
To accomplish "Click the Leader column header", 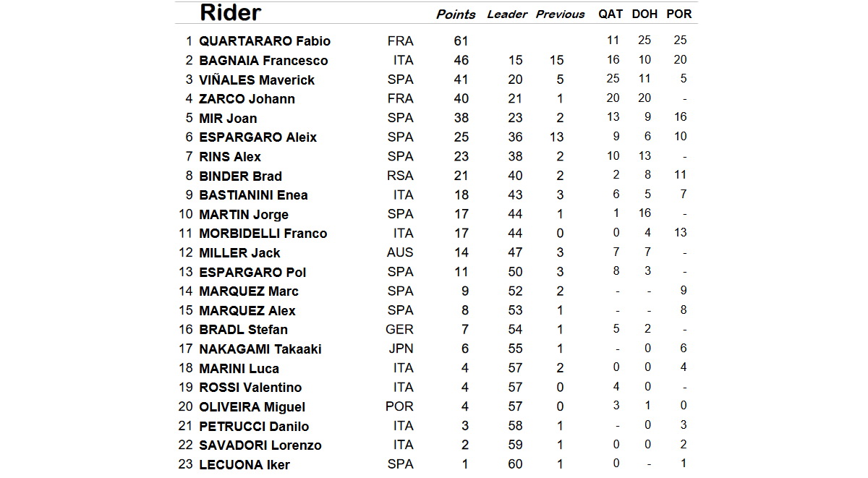I will click(x=507, y=14).
